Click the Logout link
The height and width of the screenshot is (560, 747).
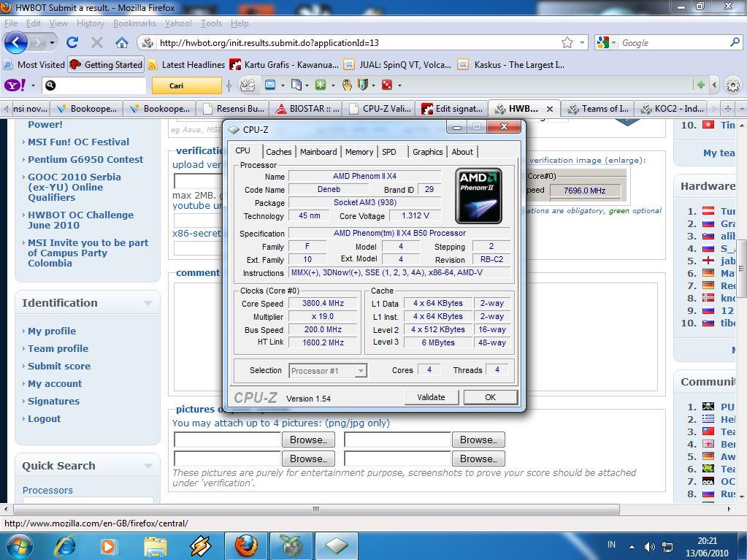click(45, 418)
